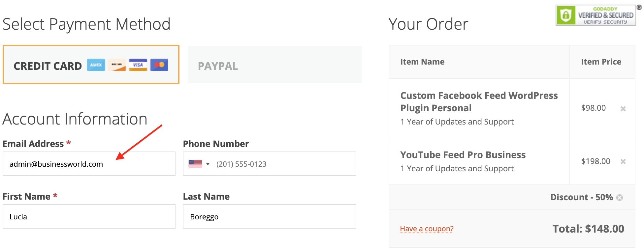Click the Visa card icon
Viewport: 644px width, 251px height.
[x=138, y=65]
